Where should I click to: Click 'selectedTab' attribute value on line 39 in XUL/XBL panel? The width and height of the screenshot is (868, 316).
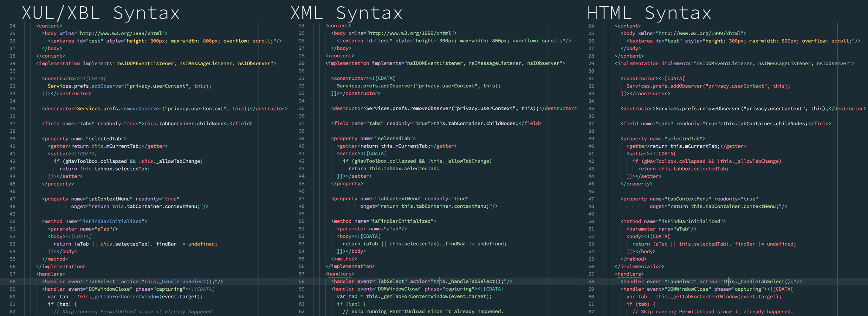click(x=105, y=139)
